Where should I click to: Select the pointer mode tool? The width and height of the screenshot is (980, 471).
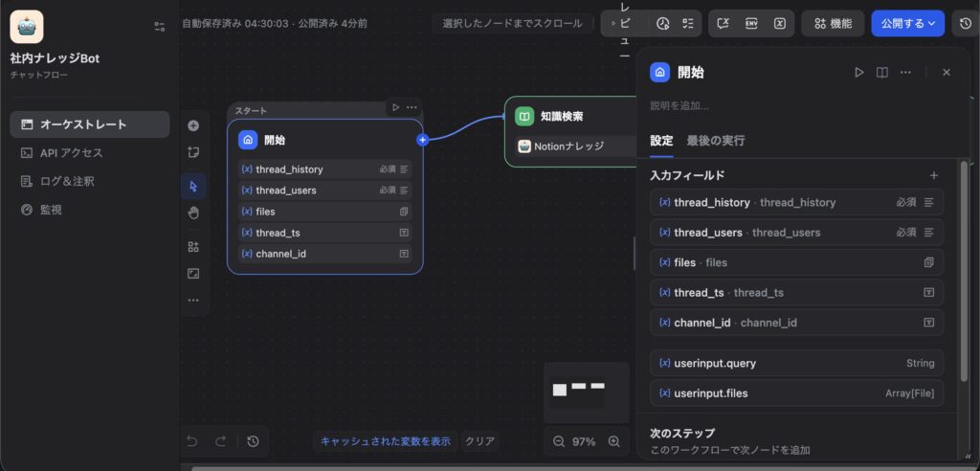(x=193, y=186)
